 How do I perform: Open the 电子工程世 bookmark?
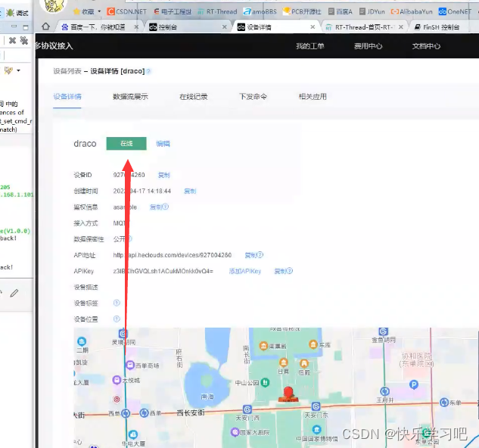173,11
